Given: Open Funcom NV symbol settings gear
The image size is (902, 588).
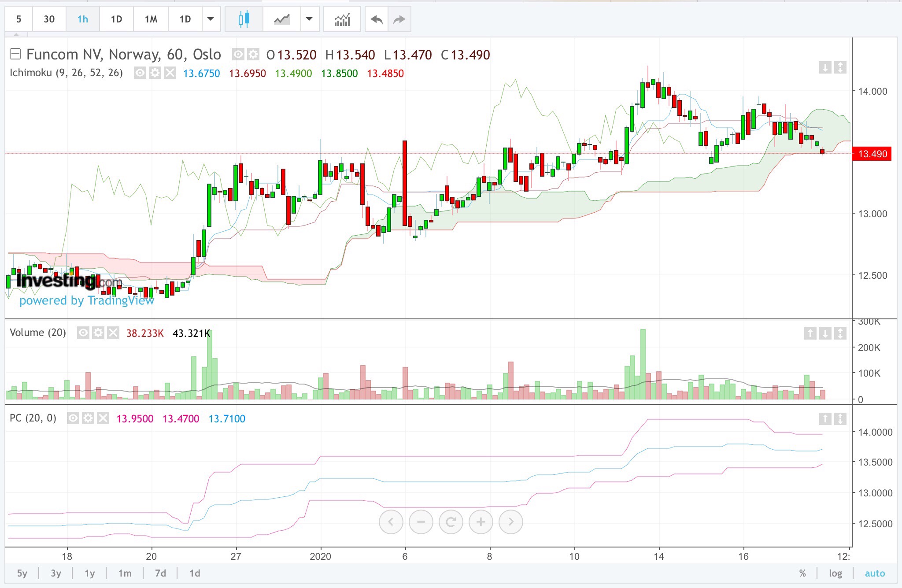Looking at the screenshot, I should (253, 55).
